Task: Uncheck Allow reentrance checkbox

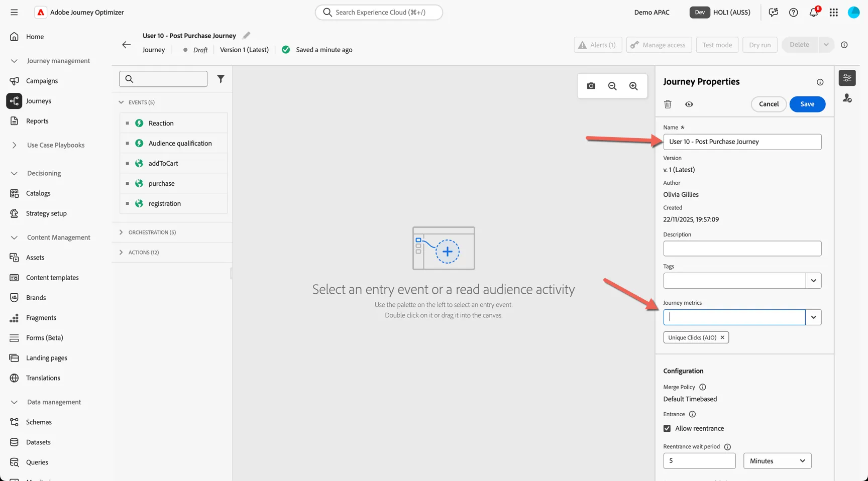Action: tap(667, 428)
